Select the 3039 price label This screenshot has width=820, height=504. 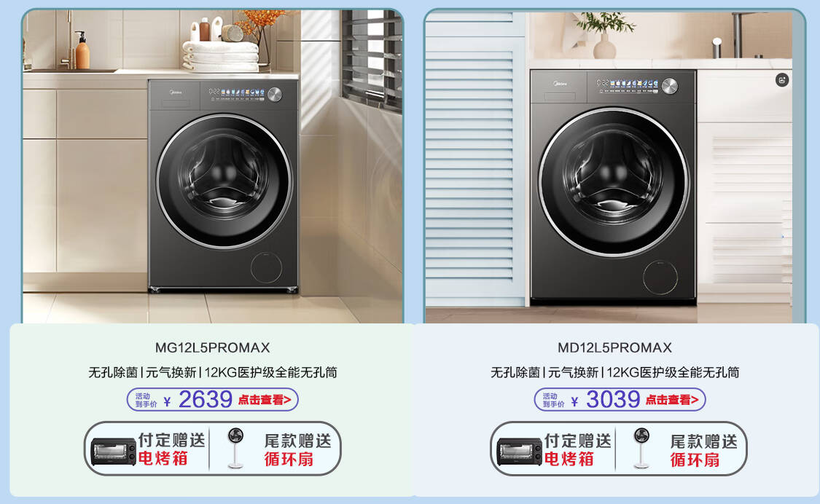pyautogui.click(x=613, y=399)
